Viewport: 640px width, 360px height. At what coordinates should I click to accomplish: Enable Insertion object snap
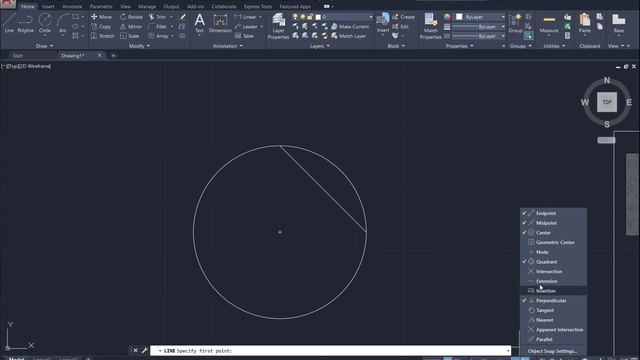pyautogui.click(x=553, y=291)
